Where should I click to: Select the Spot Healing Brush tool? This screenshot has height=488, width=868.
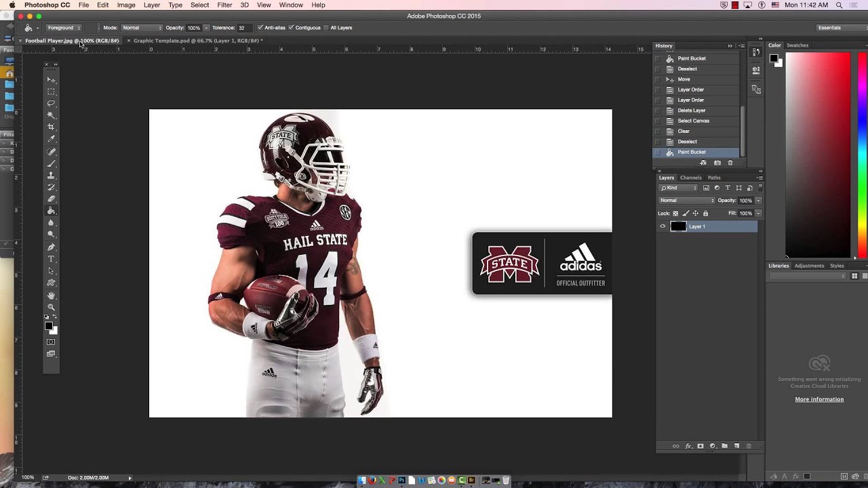point(51,152)
